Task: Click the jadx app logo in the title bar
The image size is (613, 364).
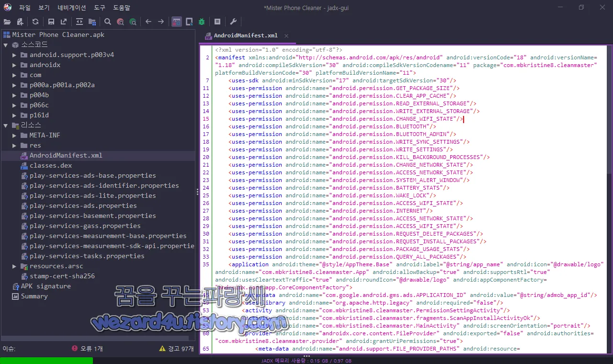Action: click(8, 8)
